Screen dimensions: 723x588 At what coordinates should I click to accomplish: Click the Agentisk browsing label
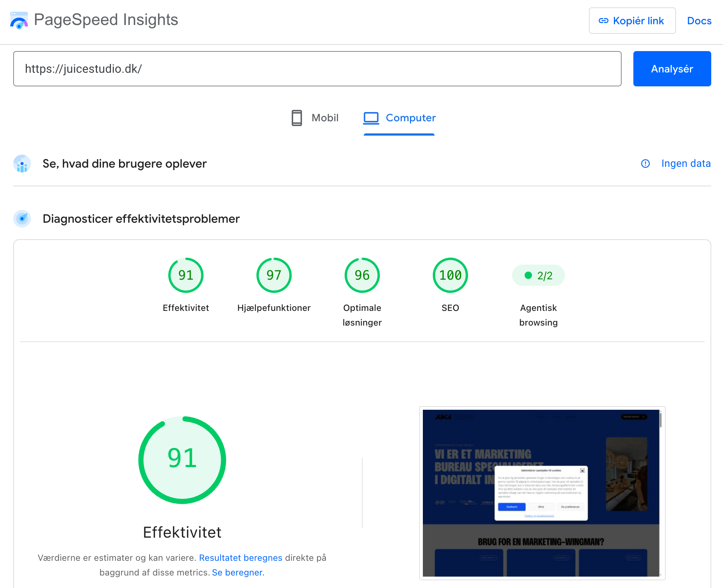539,315
